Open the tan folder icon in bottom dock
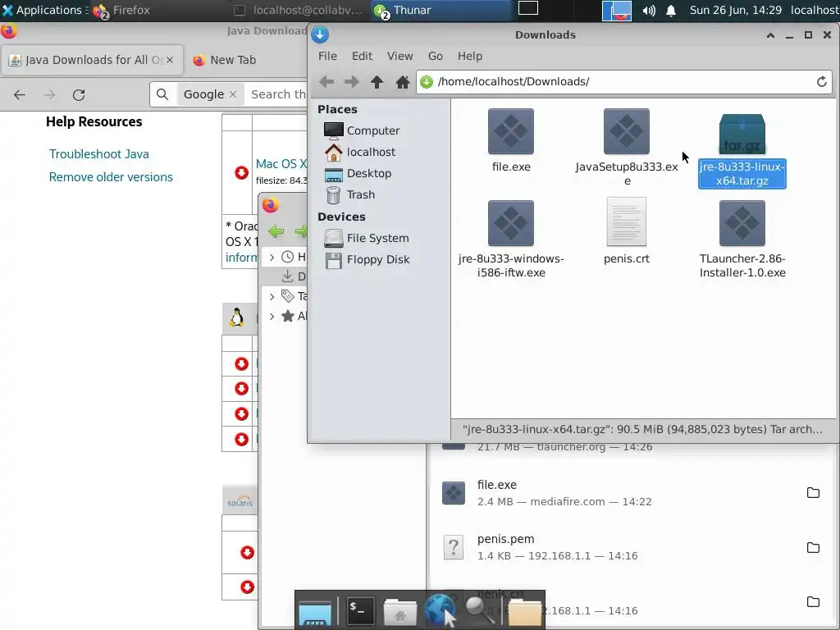840x630 pixels. point(524,612)
